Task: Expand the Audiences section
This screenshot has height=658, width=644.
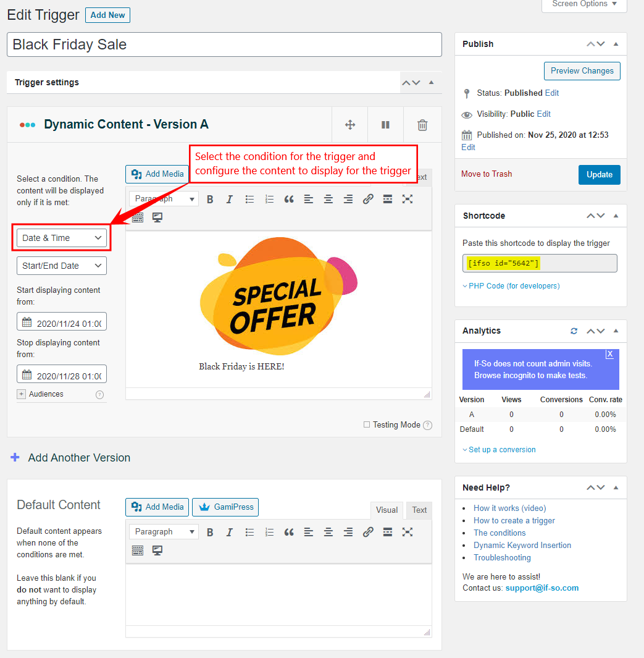Action: coord(22,394)
